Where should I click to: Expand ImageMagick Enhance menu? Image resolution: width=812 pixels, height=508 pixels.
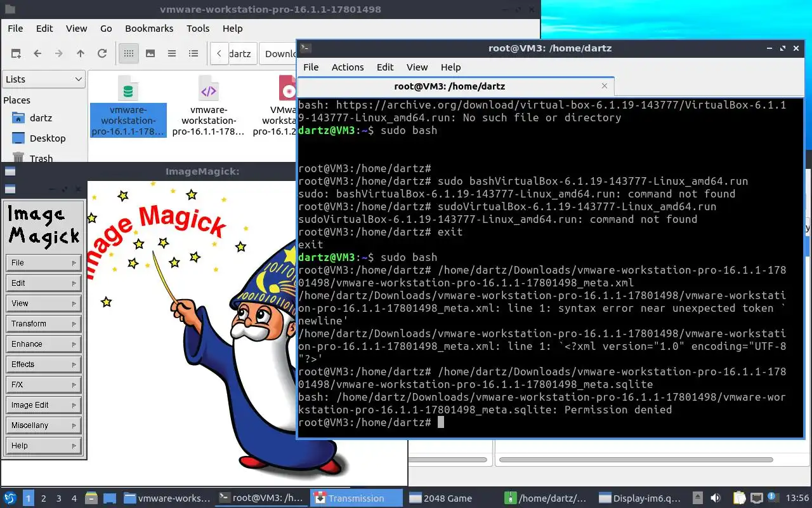tap(44, 344)
